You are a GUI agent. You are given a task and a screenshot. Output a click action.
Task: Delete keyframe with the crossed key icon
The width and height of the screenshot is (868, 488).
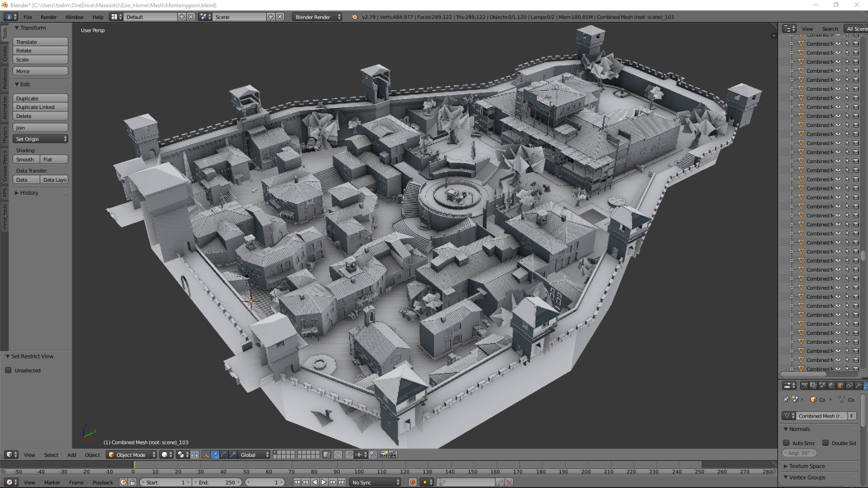[509, 482]
